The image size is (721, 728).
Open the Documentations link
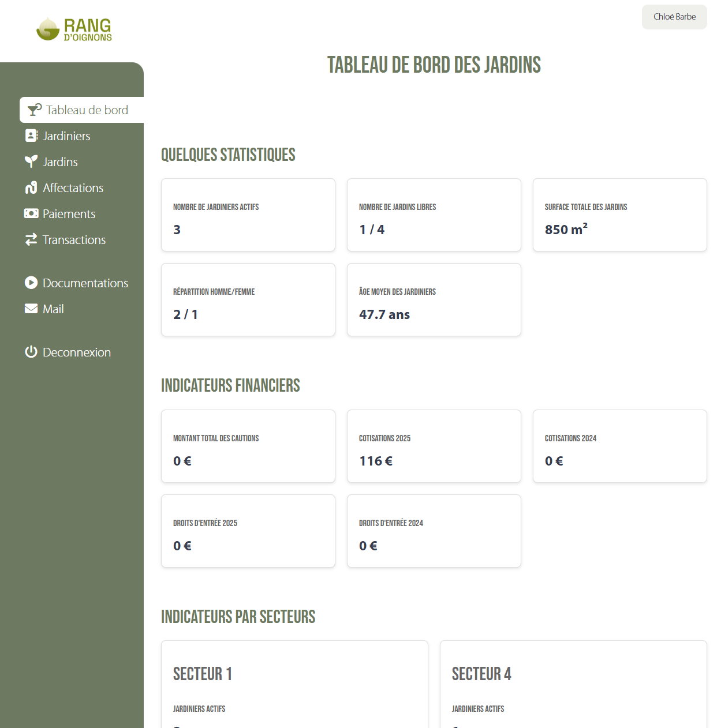[85, 283]
